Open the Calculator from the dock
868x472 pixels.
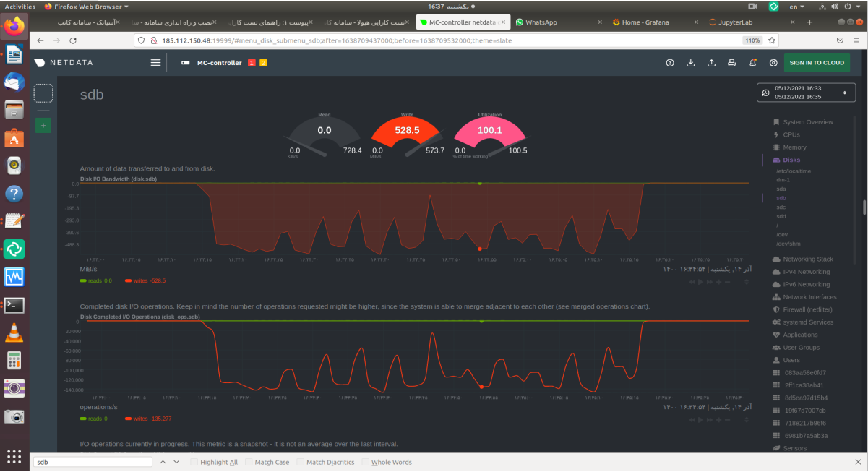tap(14, 361)
